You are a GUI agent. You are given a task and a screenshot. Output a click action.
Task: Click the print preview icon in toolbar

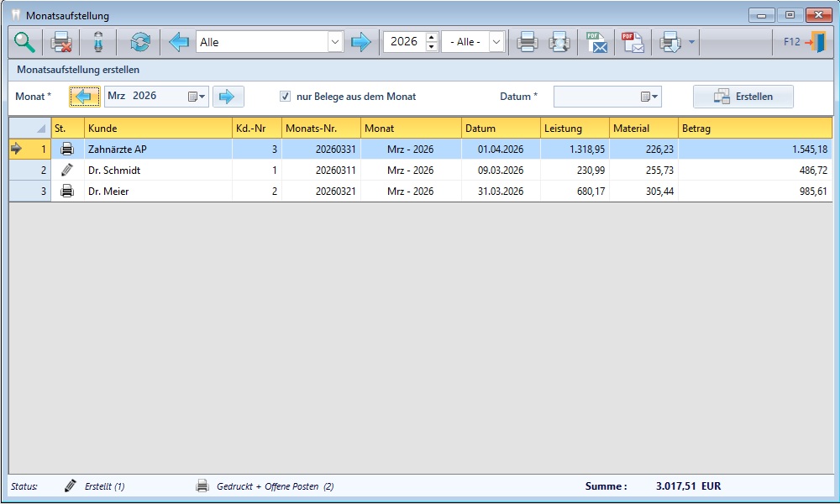point(559,42)
